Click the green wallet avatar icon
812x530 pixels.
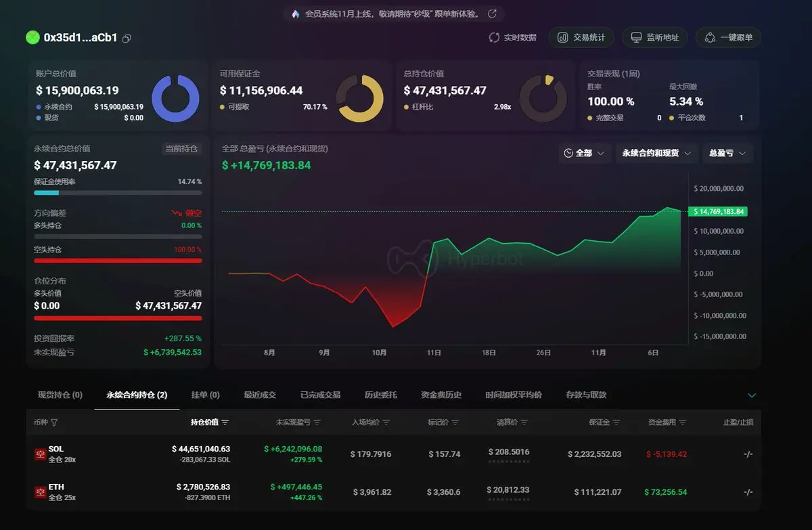point(32,38)
